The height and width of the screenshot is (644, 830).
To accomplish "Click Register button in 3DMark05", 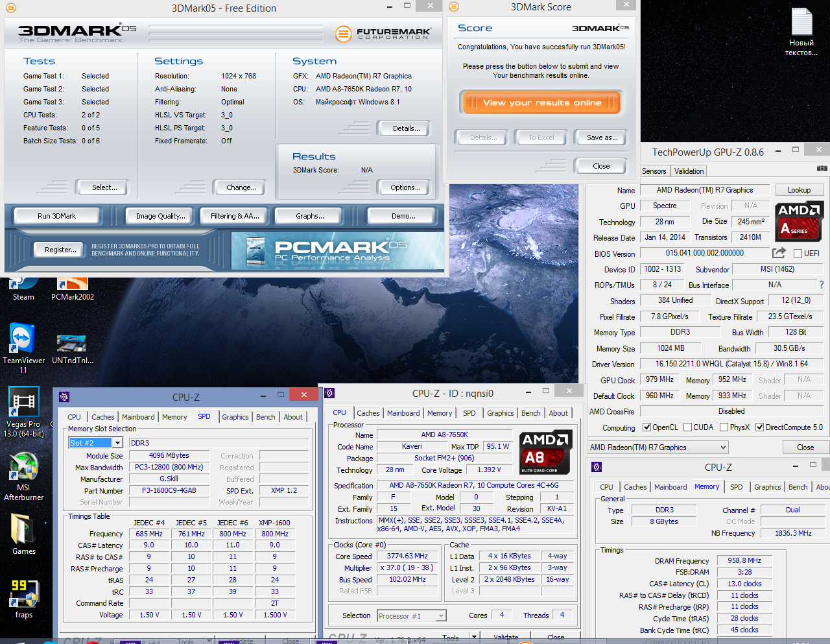I will point(60,250).
